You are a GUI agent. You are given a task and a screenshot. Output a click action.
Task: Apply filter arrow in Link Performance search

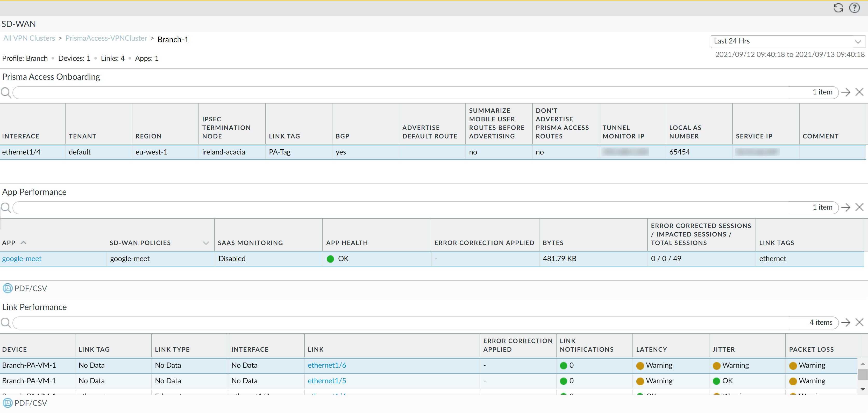coord(845,322)
